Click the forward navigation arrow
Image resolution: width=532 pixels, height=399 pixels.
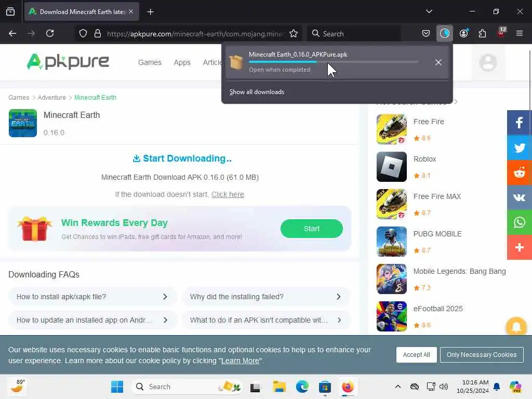[x=31, y=33]
